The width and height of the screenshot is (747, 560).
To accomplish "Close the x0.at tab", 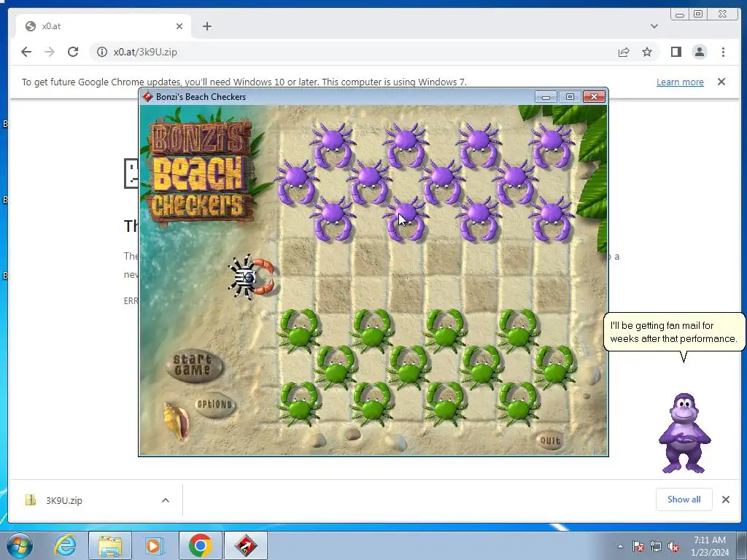I will point(179,26).
